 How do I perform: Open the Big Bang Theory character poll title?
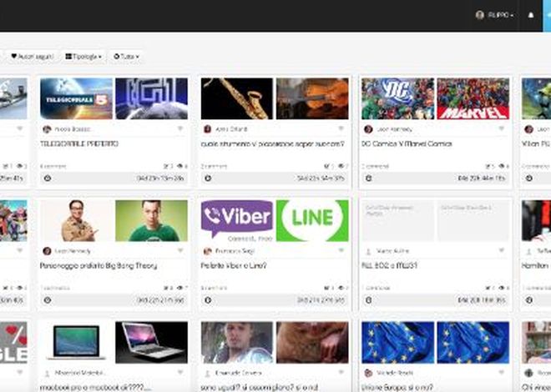point(99,266)
